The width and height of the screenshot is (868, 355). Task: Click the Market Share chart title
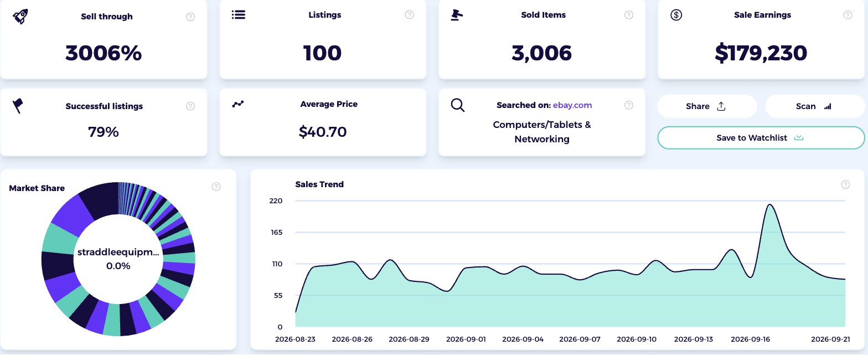coord(37,188)
